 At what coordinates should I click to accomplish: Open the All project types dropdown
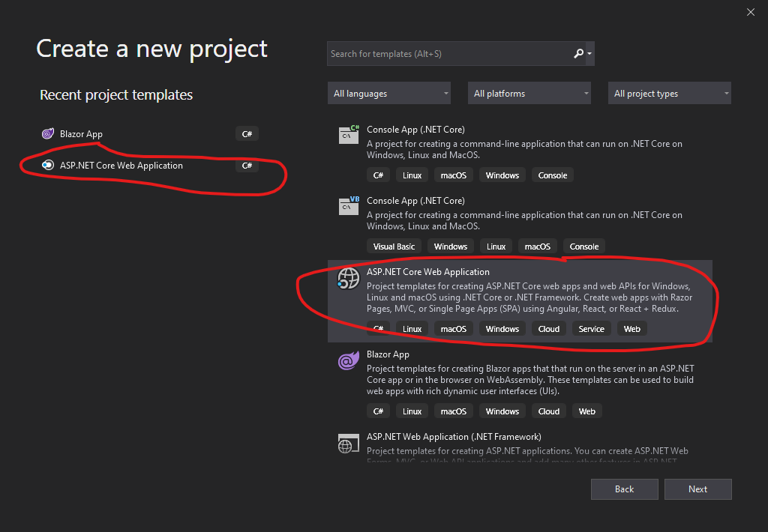pyautogui.click(x=670, y=93)
